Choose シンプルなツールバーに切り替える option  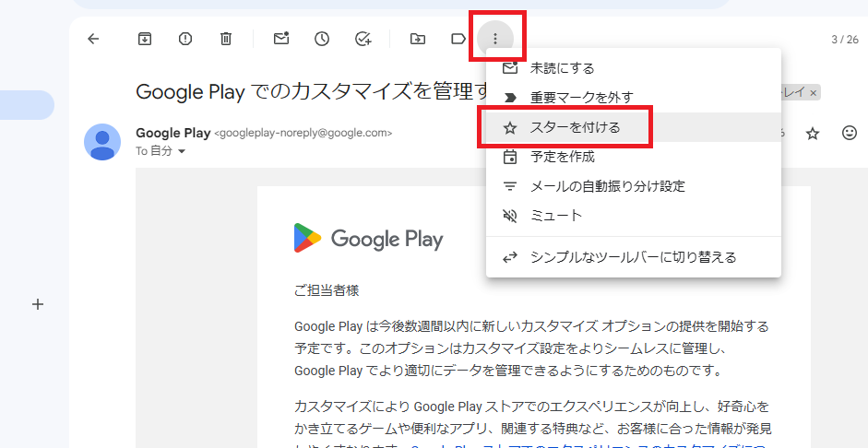(x=634, y=257)
